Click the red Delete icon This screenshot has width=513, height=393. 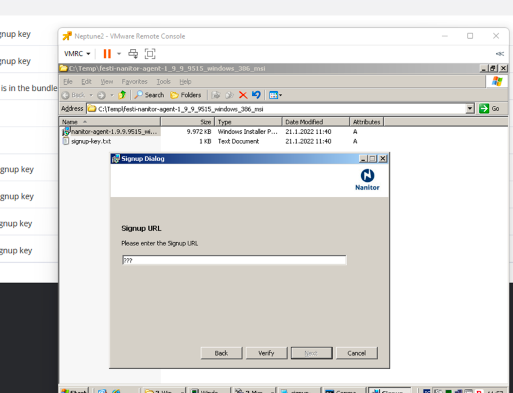[x=243, y=95]
